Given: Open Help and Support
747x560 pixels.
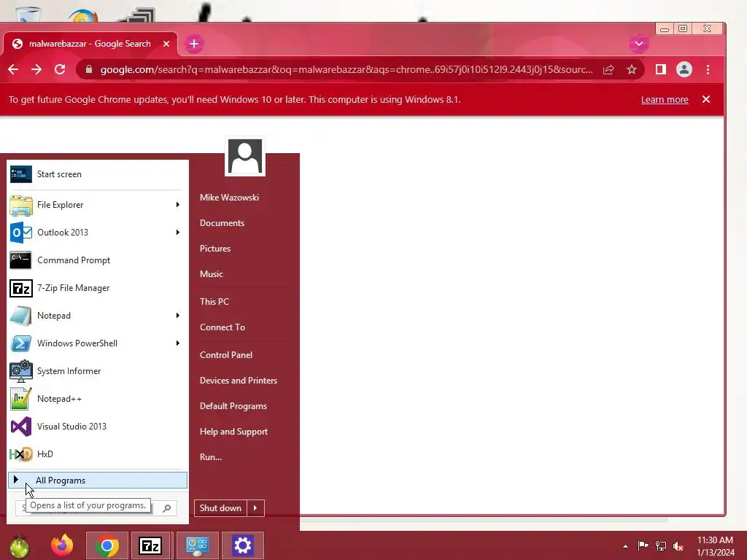Looking at the screenshot, I should (x=233, y=432).
